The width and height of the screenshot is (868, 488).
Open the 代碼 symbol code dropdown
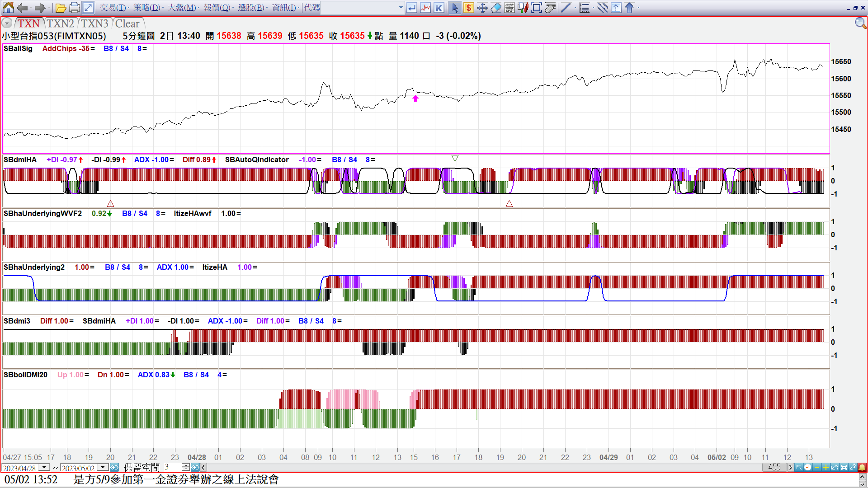401,8
